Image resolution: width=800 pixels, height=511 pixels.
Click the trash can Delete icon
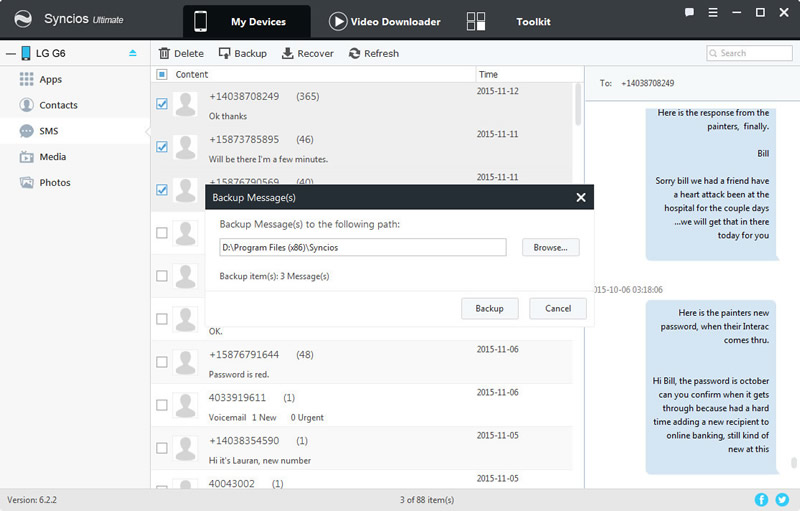point(164,53)
